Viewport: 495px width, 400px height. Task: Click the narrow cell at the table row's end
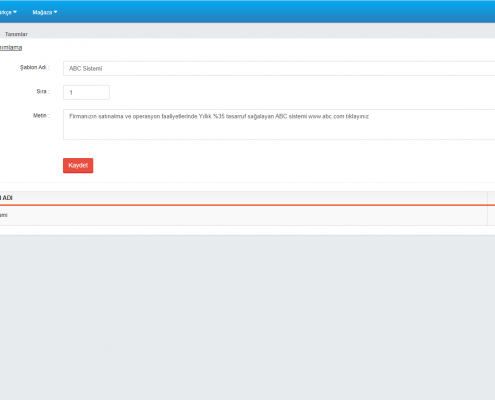tap(491, 215)
